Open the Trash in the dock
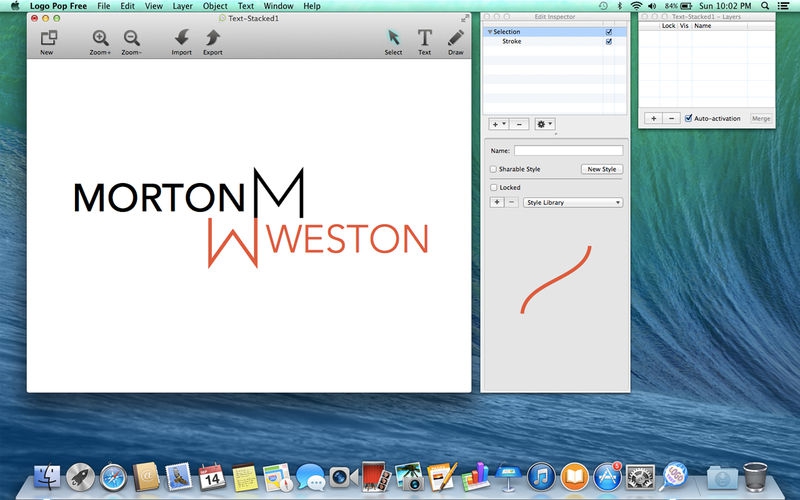The height and width of the screenshot is (500, 800). coord(755,477)
